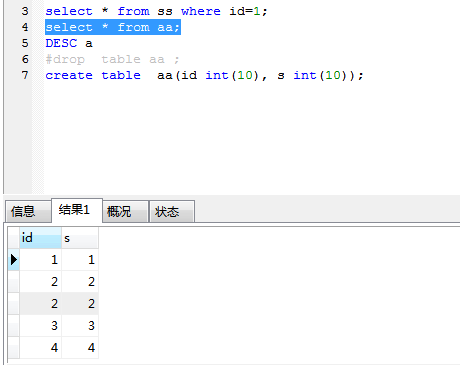Switch to the 信息 tab

pos(28,211)
